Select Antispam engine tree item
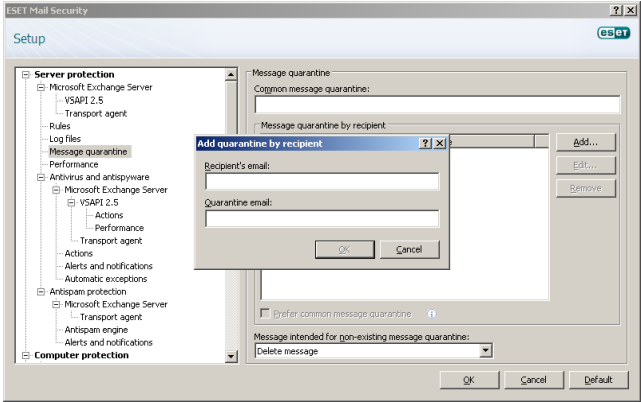This screenshot has height=402, width=641. coord(96,330)
